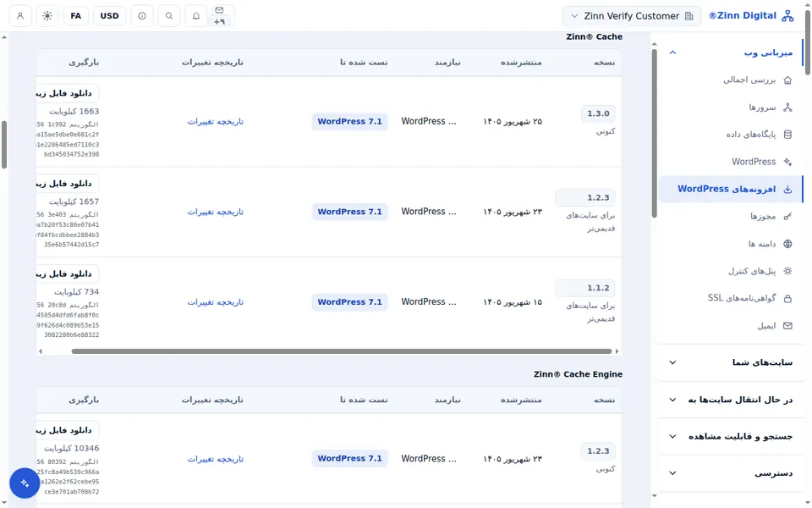Viewport: 812px width, 508px height.
Task: Download zip file for Zinn Cache 1.2.3
Action: coord(68,184)
